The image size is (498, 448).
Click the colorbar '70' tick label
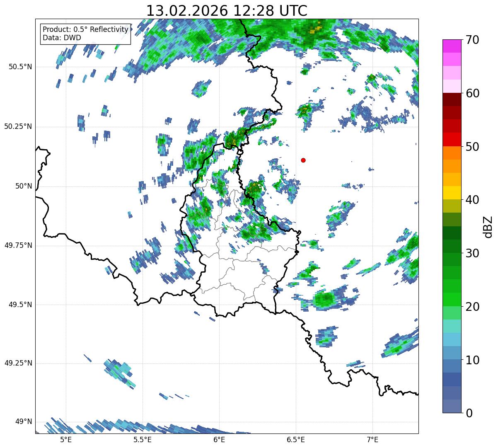pyautogui.click(x=473, y=40)
